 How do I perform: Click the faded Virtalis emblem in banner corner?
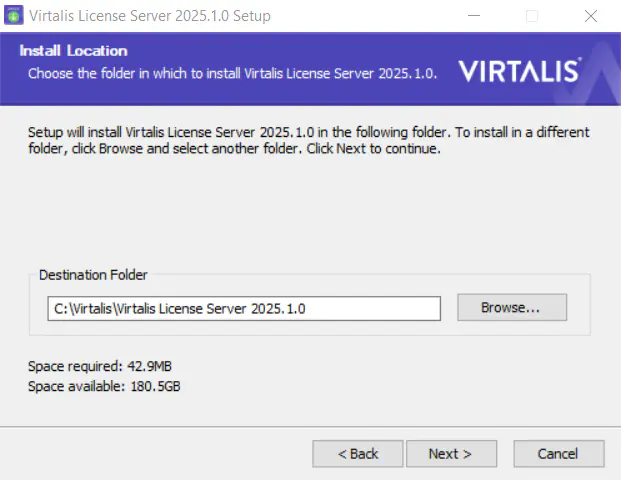point(592,73)
